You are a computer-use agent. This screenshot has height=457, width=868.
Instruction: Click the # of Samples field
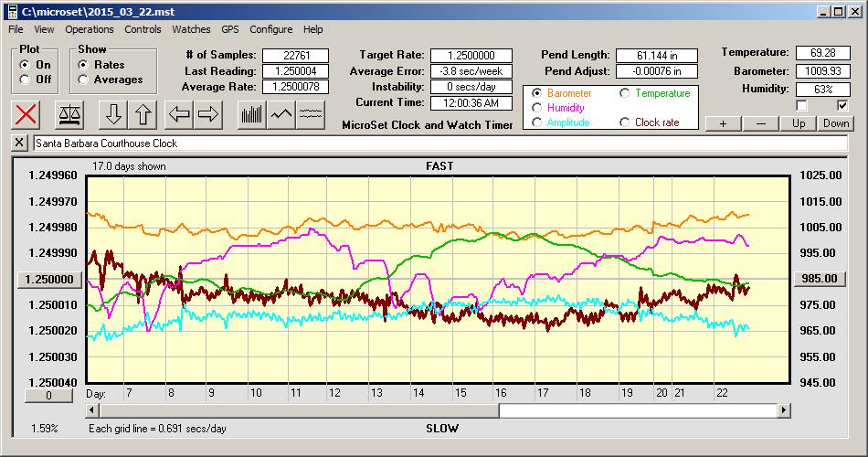click(x=296, y=56)
